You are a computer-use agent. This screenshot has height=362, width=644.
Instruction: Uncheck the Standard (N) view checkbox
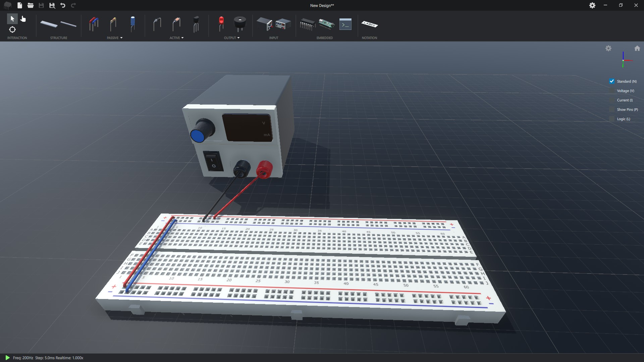(612, 81)
